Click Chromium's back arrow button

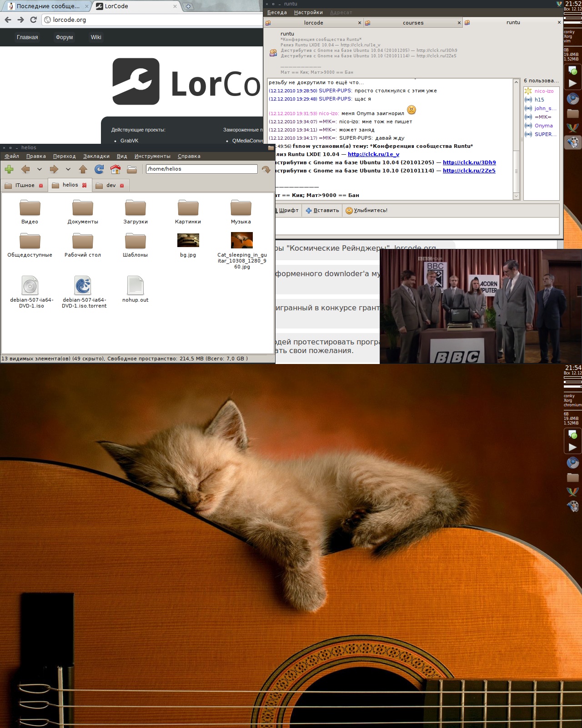tap(8, 20)
